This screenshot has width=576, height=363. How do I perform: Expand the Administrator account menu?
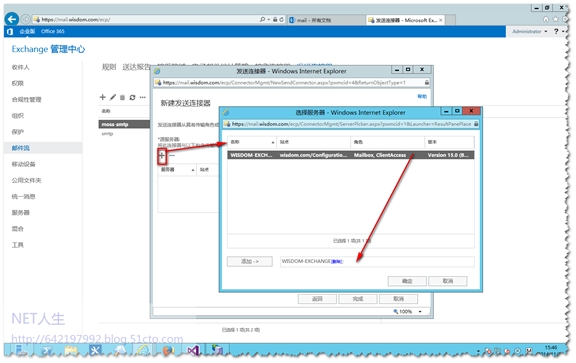point(529,32)
